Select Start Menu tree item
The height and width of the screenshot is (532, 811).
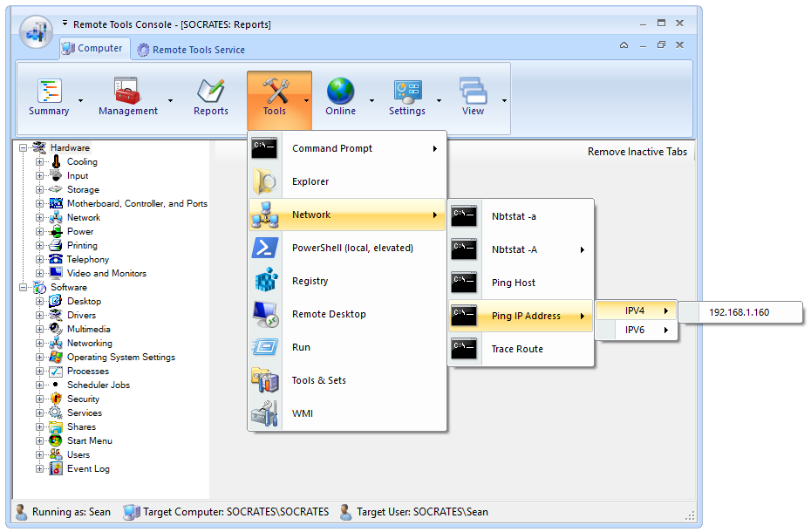(x=90, y=441)
